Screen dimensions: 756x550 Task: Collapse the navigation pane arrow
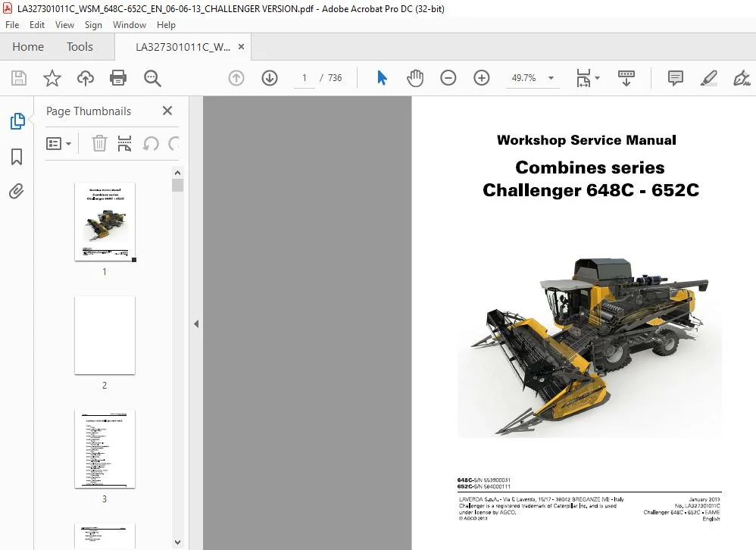pyautogui.click(x=196, y=324)
